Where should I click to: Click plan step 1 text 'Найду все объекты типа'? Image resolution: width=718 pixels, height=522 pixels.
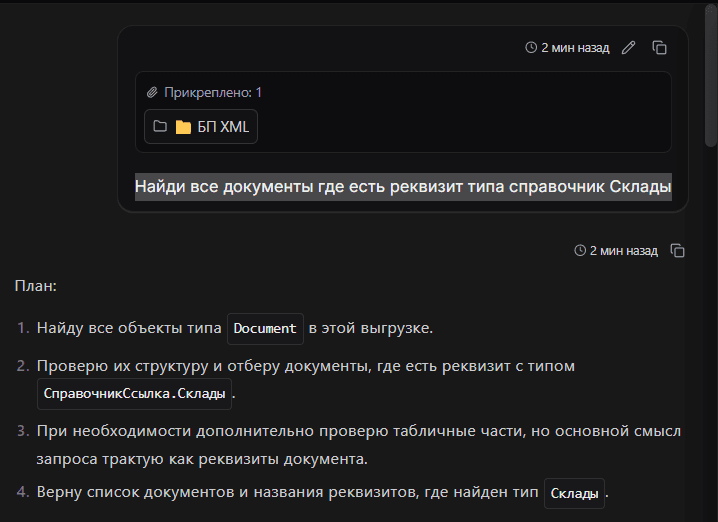click(129, 328)
